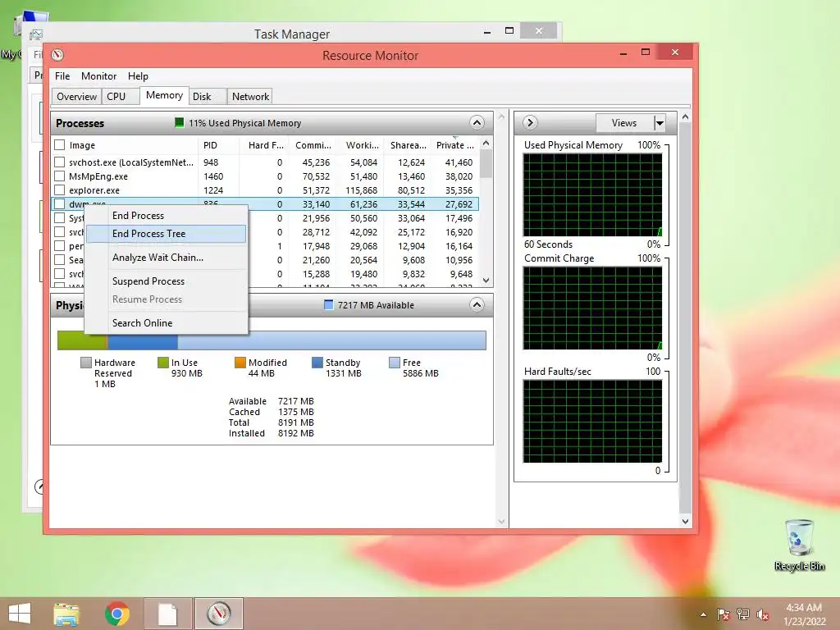Check the checkbox on the row with 28,712 commit
Screen dimensions: 840x630
(x=59, y=231)
